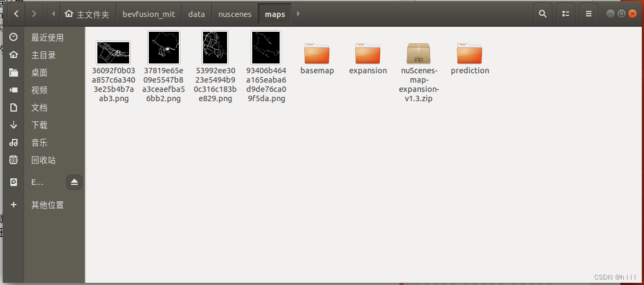This screenshot has width=644, height=285.
Task: Select the maps breadcrumb segment
Action: (275, 14)
